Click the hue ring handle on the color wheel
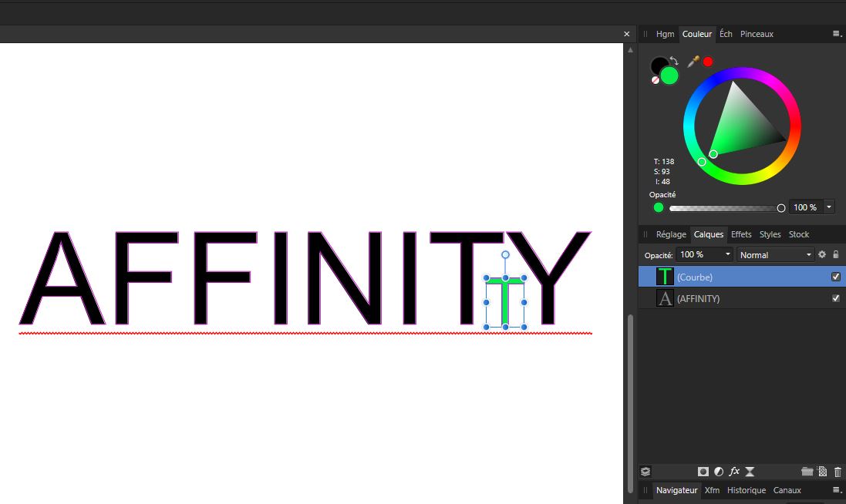Viewport: 846px width, 504px height. [x=702, y=162]
